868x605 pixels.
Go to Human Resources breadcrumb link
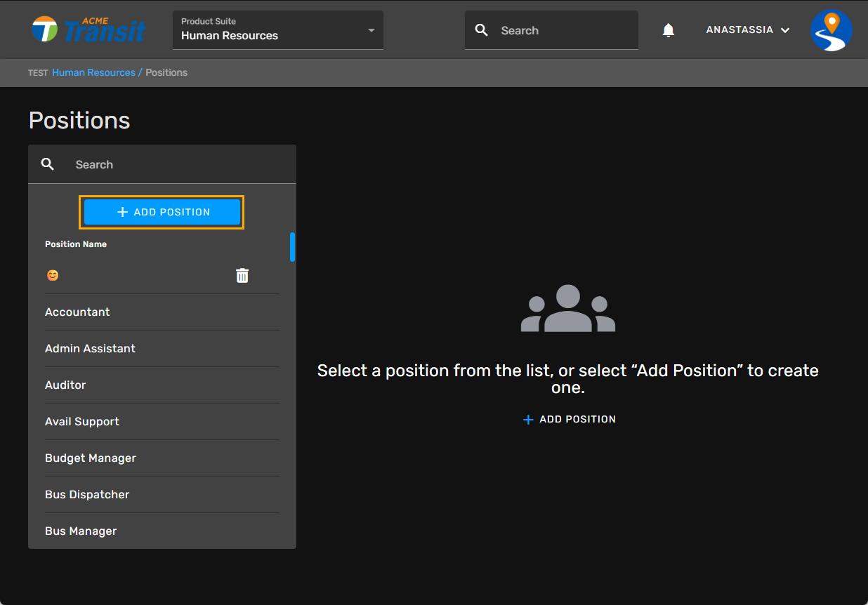click(x=93, y=72)
